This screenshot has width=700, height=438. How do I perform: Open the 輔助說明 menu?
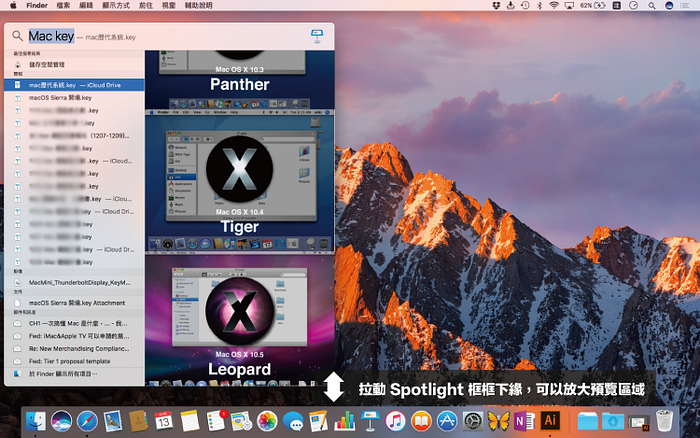pyautogui.click(x=198, y=5)
